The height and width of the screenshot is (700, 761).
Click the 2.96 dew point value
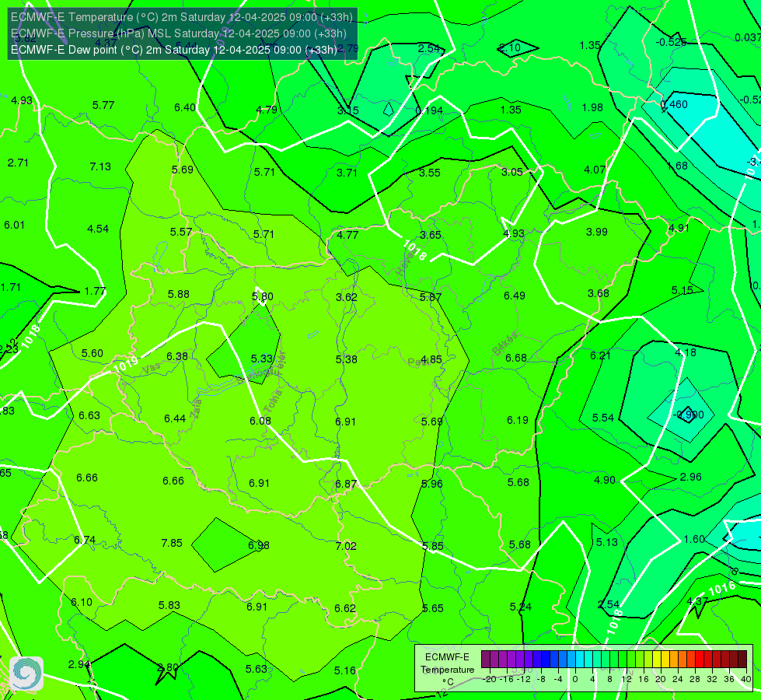coord(690,477)
